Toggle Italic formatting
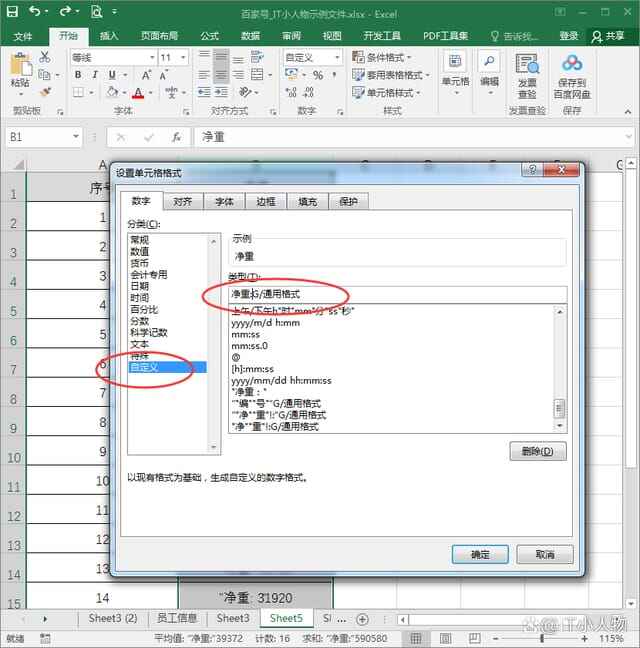This screenshot has width=640, height=648. [95, 75]
